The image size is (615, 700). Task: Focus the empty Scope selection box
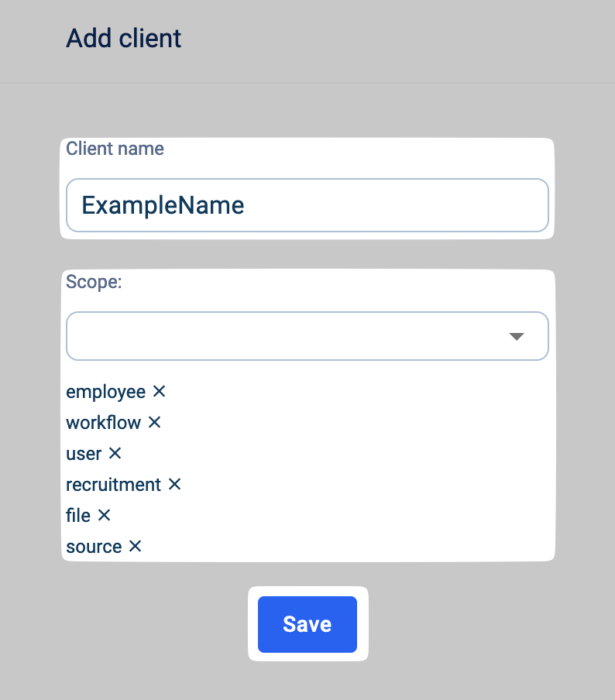279,336
